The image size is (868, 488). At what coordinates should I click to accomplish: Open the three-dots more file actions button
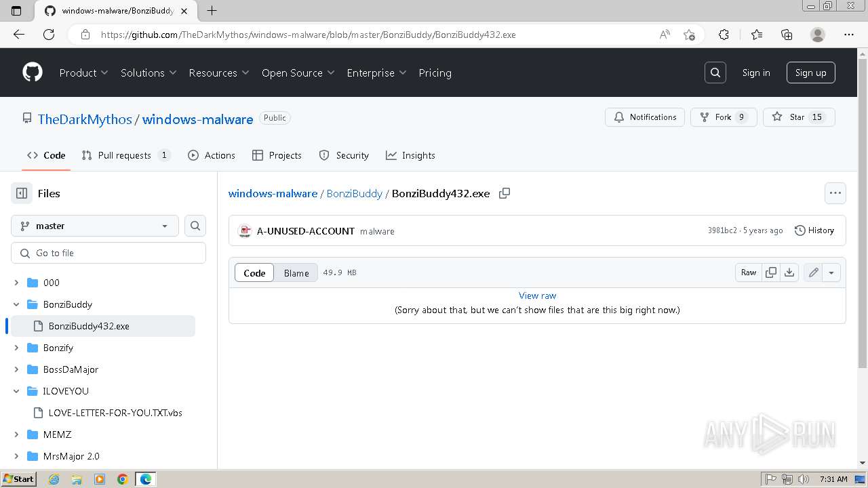(x=835, y=193)
